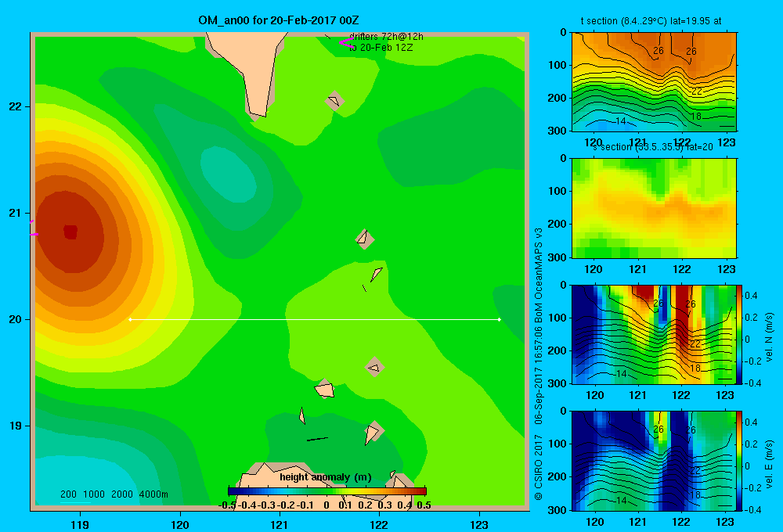Click the "0.4" tick on the vel. N color bar
The height and width of the screenshot is (532, 783).
(751, 296)
